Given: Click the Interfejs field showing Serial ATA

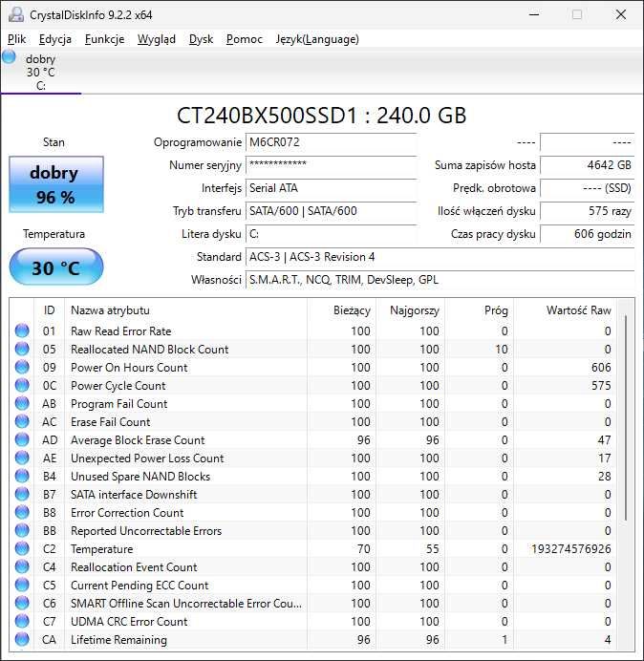Looking at the screenshot, I should pos(331,188).
